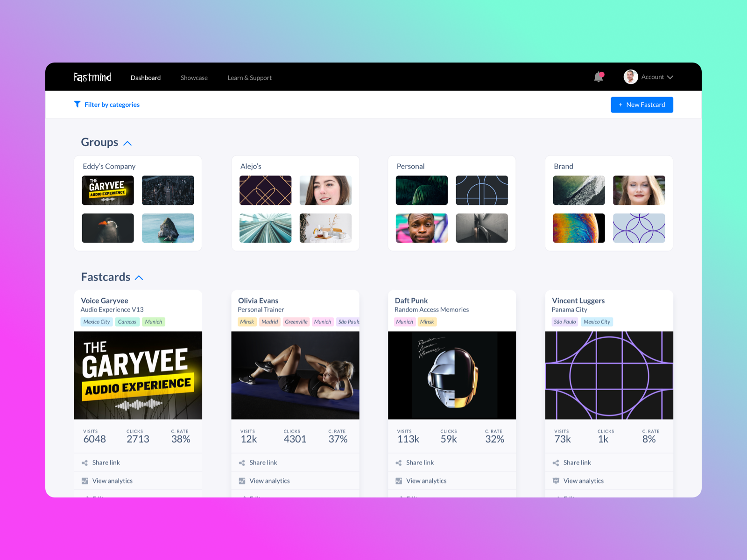
Task: Click share icon on Daft Punk card
Action: click(x=399, y=463)
